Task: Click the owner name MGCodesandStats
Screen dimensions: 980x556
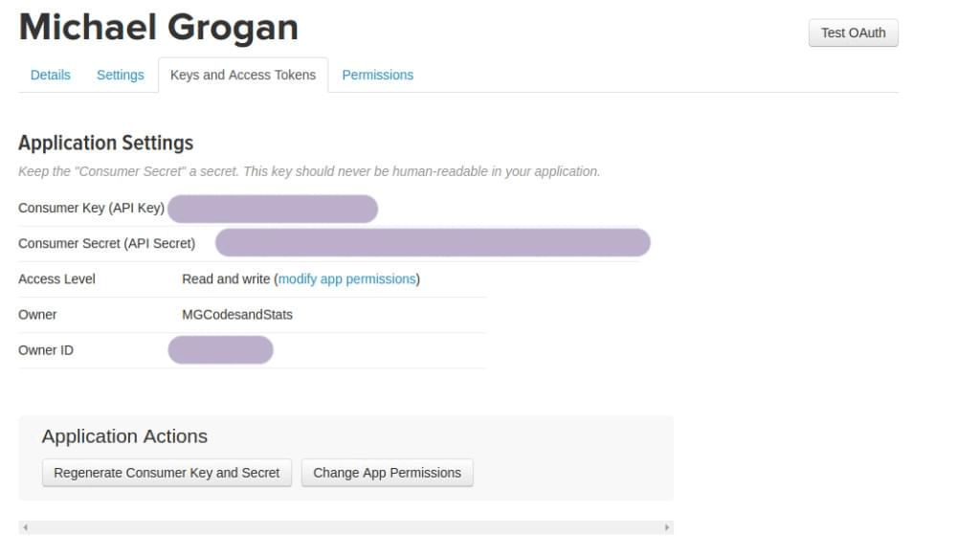Action: (237, 315)
